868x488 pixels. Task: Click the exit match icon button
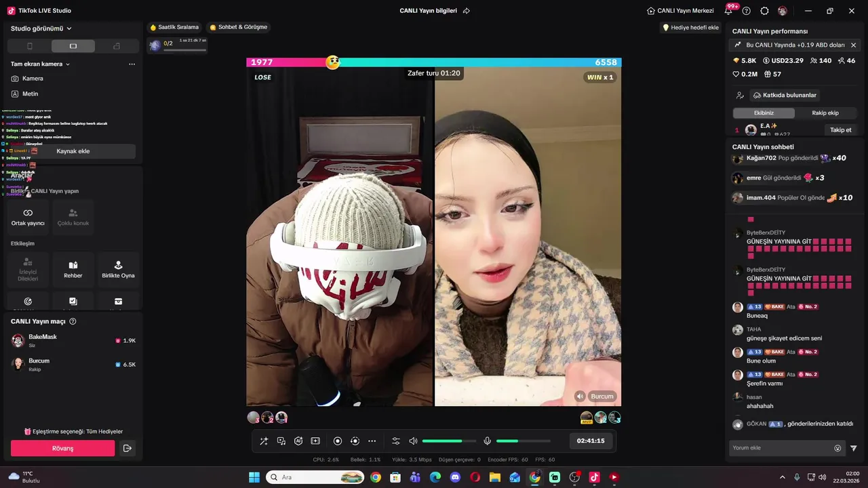coord(127,448)
